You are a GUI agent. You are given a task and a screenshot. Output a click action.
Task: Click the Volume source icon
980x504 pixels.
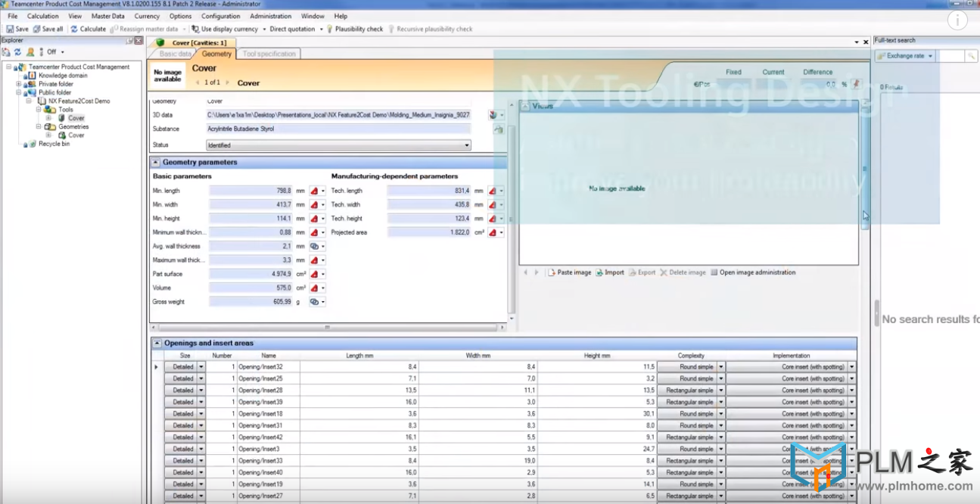click(313, 288)
